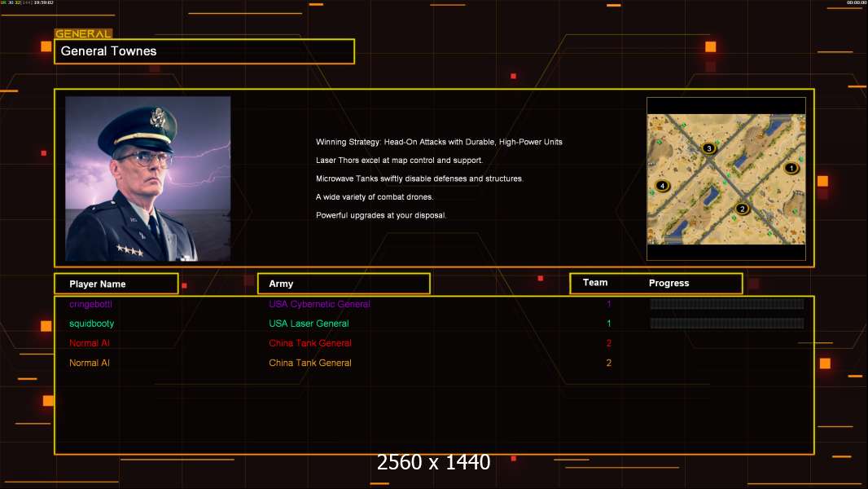Click team number for squidbooty
Image resolution: width=868 pixels, height=489 pixels.
click(608, 324)
